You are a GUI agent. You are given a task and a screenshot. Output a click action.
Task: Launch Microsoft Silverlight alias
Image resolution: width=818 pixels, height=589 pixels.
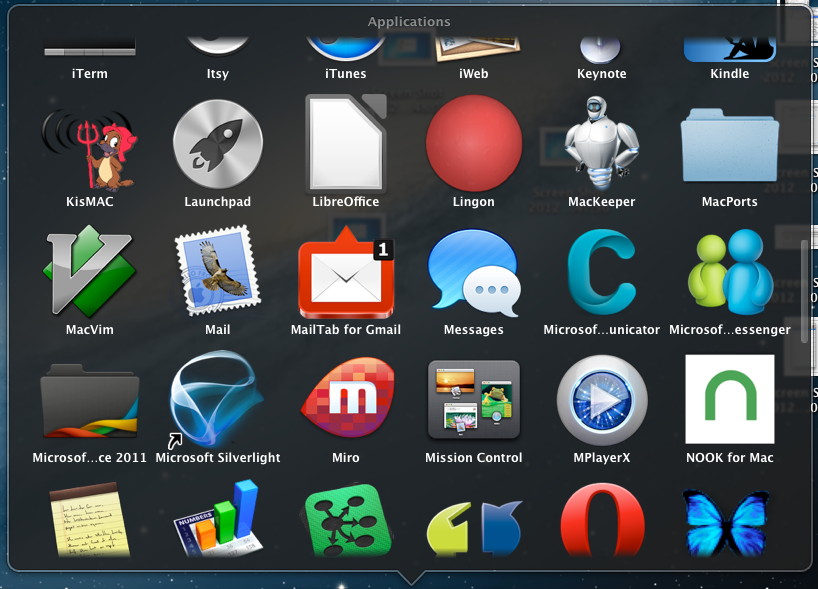pyautogui.click(x=214, y=399)
